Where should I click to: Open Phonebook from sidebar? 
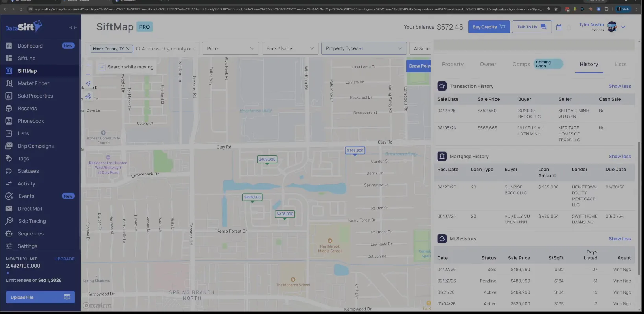(x=31, y=121)
